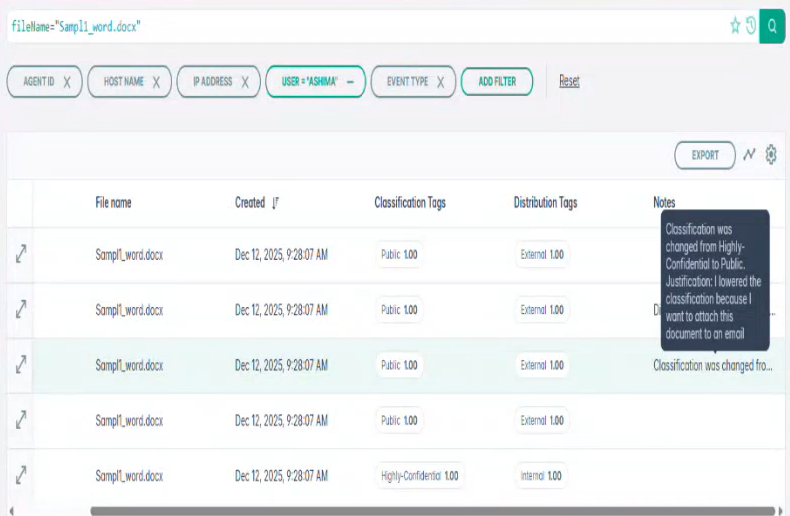Screen dimensions: 790x516
Task: Save query with the star icon
Action: [x=735, y=26]
